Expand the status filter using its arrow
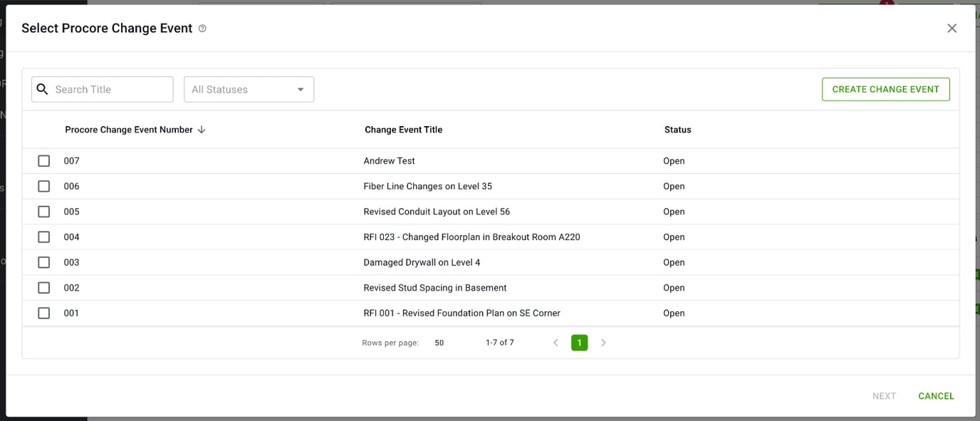This screenshot has height=421, width=980. point(301,89)
